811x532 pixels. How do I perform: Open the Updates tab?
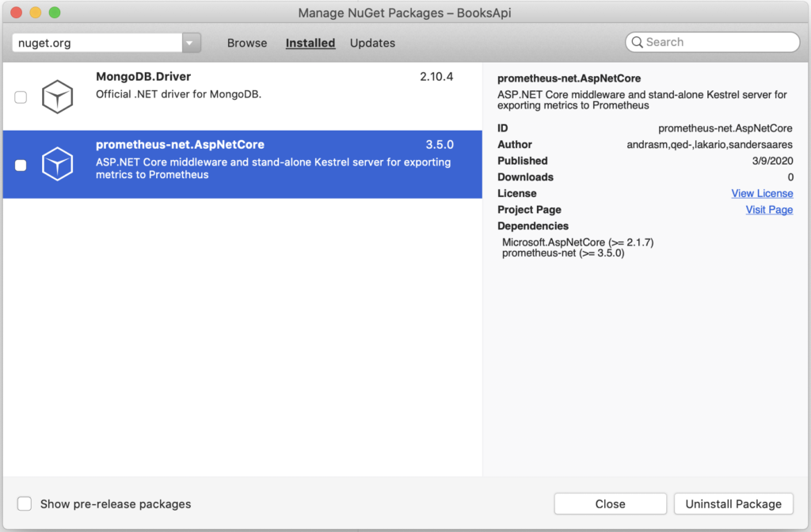click(372, 43)
